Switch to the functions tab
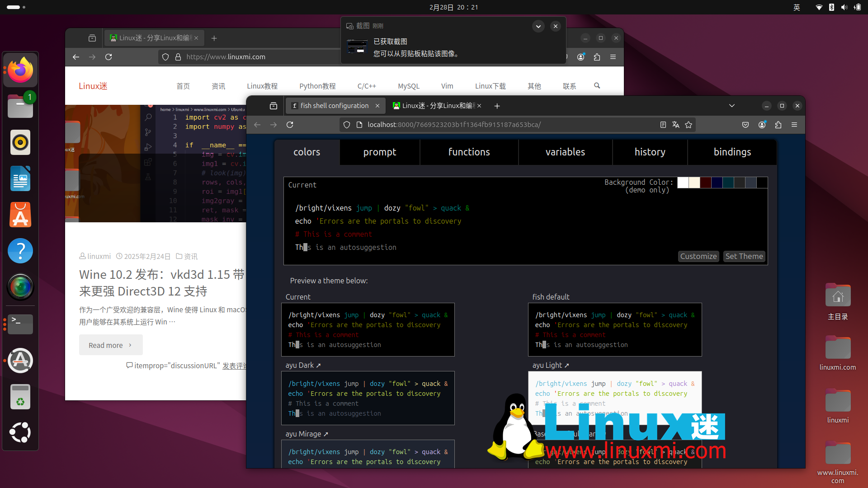The height and width of the screenshot is (488, 868). [469, 152]
